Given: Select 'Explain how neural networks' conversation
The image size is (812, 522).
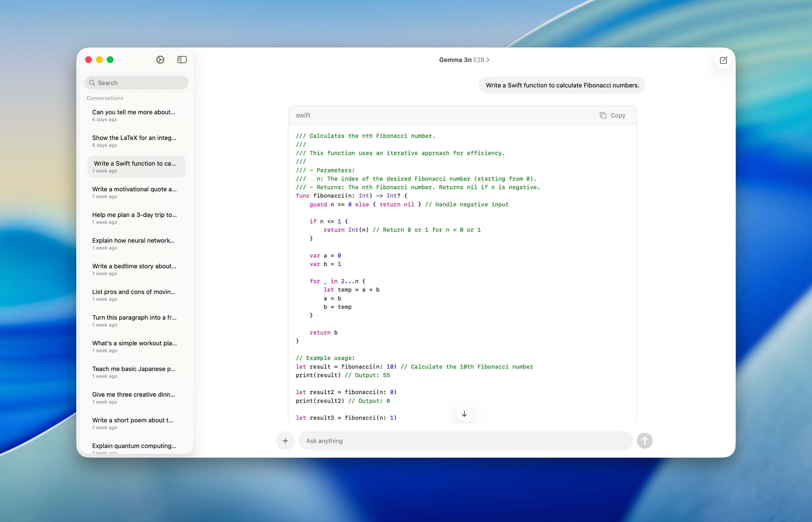Looking at the screenshot, I should tap(133, 244).
